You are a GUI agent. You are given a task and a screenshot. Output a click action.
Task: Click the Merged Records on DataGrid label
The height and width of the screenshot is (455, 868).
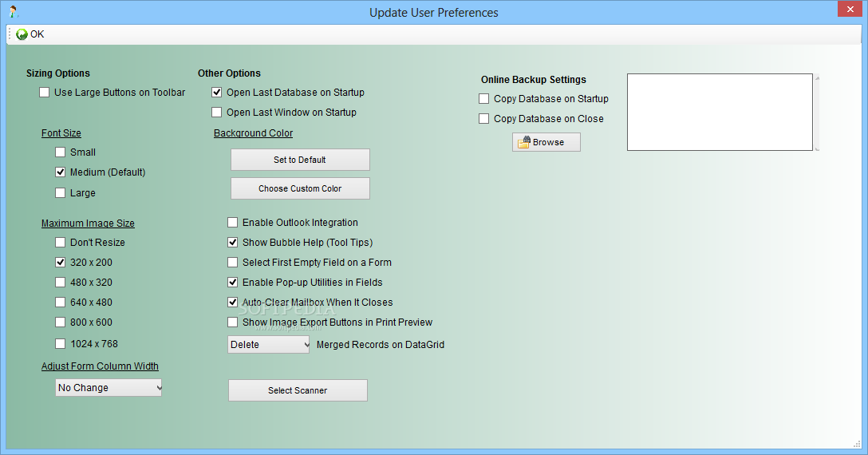(x=381, y=345)
